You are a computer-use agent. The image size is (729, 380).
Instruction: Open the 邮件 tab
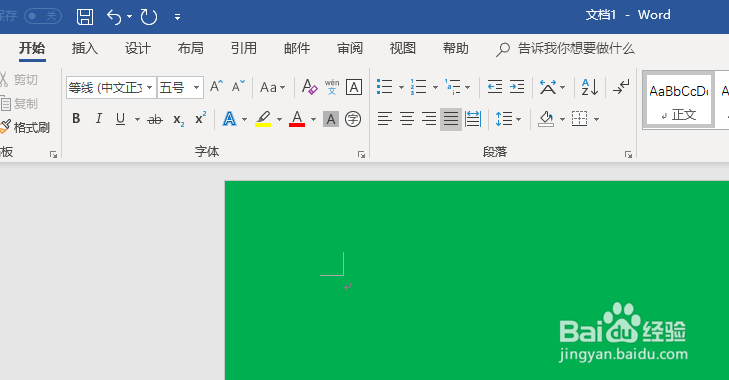pos(297,48)
